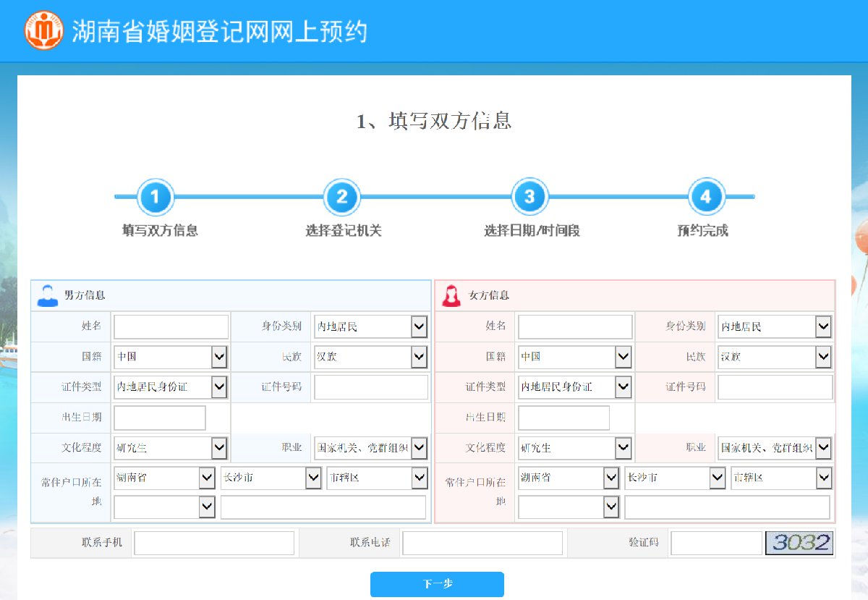
Task: Click step 1 circle icon 填写双方信息
Action: pyautogui.click(x=156, y=197)
